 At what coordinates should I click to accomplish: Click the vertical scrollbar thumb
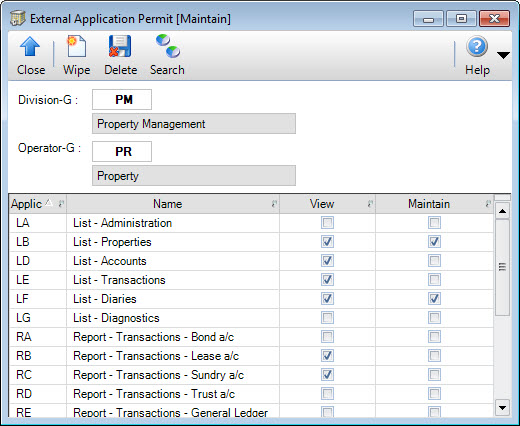click(502, 267)
